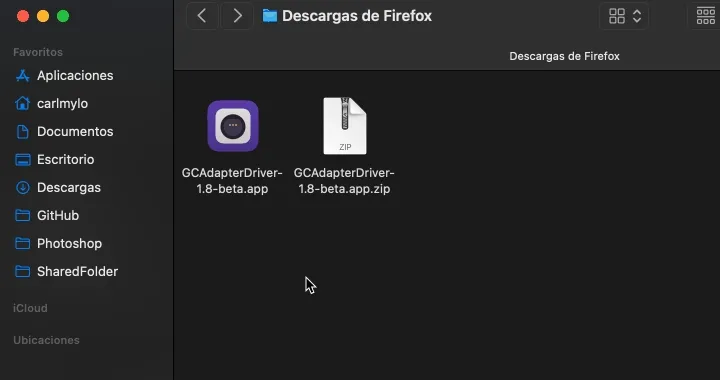This screenshot has width=720, height=380.
Task: Click the file name GCAdapterDriver-1.8-beta.app.zip
Action: click(344, 181)
